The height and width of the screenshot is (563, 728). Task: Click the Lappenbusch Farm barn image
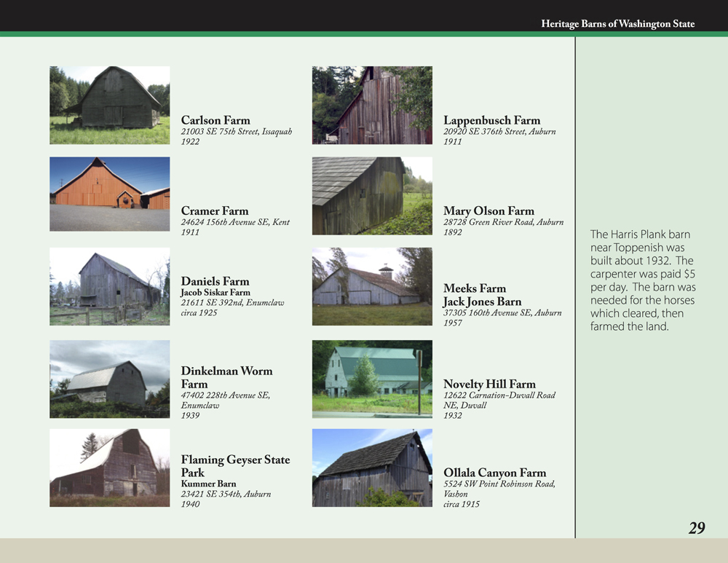pos(372,105)
